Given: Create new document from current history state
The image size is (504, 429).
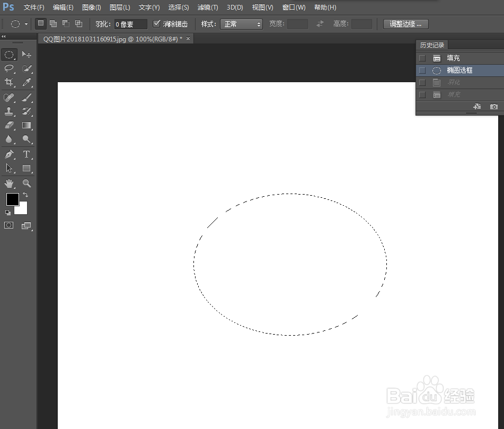Looking at the screenshot, I should 478,106.
